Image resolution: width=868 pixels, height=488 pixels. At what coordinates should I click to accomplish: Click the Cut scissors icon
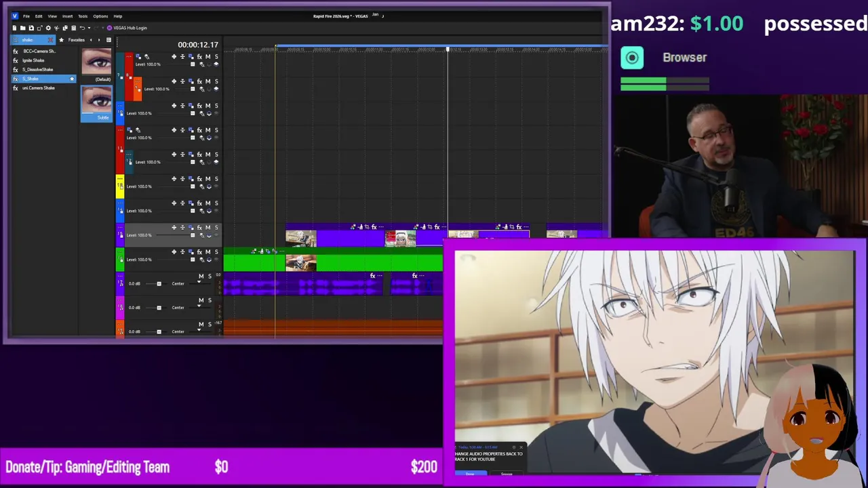[x=56, y=28]
